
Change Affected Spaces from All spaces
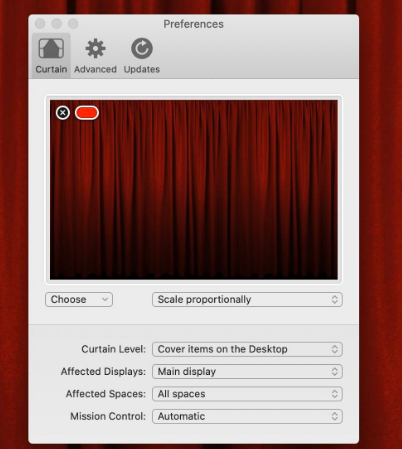[247, 394]
